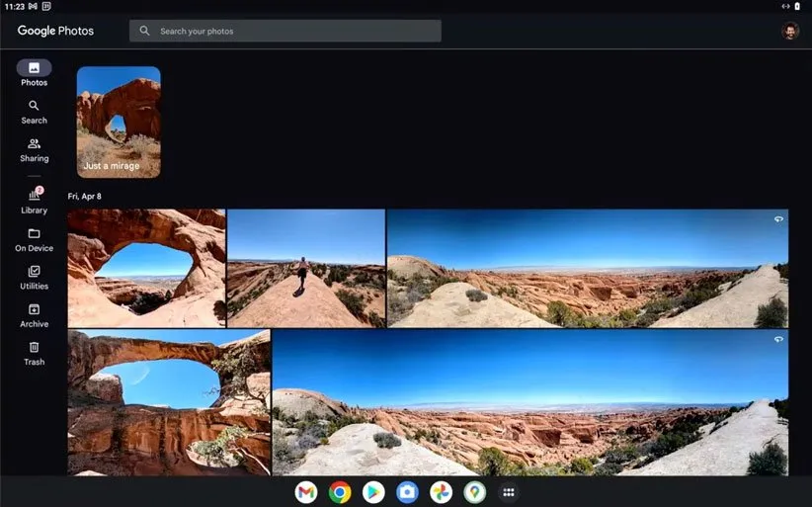
Task: Open the first rock arch photo
Action: click(146, 268)
